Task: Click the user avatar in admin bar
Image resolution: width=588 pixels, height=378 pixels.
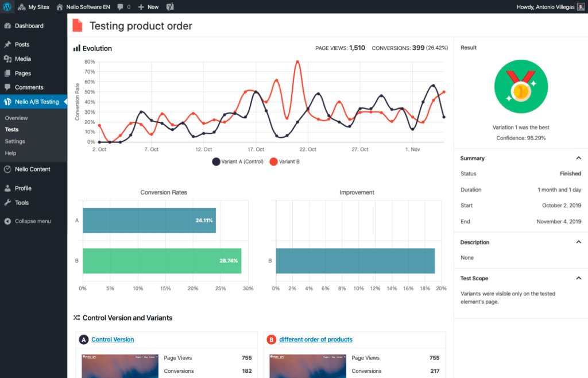Action: [x=581, y=7]
